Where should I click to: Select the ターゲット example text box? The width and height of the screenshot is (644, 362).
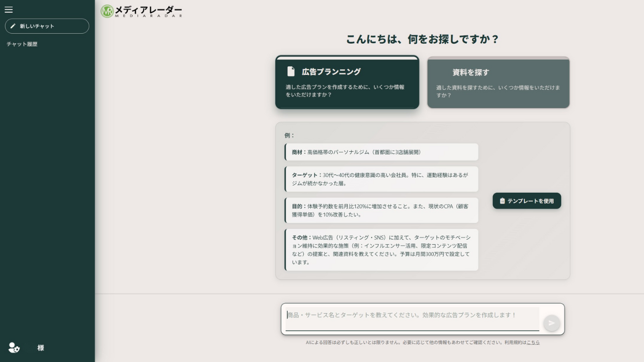click(x=381, y=179)
